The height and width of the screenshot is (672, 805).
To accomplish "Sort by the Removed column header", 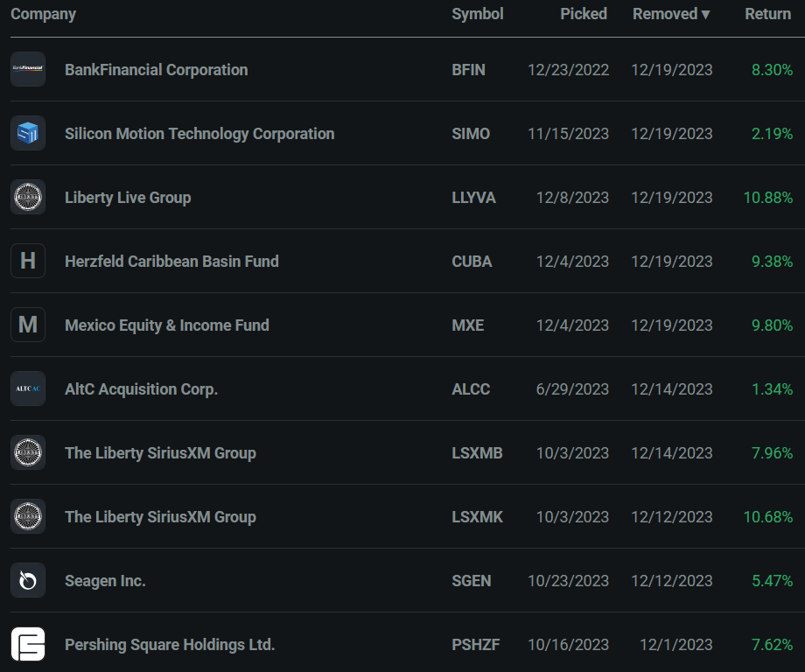I will pos(671,14).
